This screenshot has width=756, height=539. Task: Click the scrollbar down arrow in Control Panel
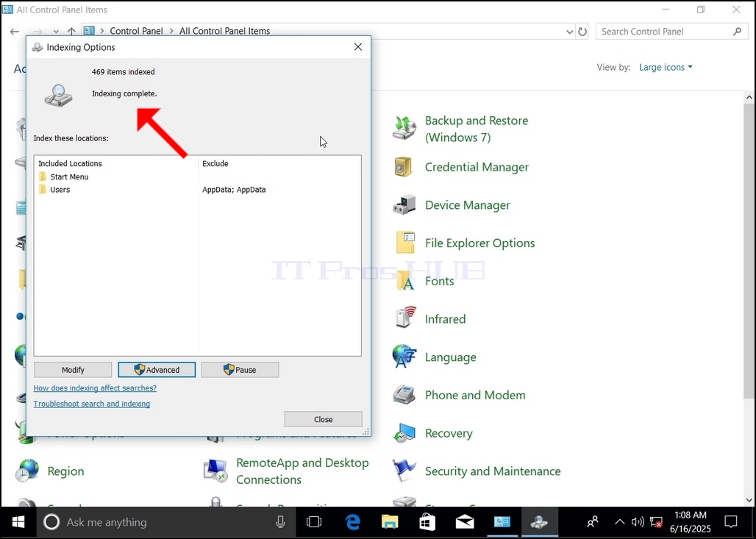(x=749, y=501)
